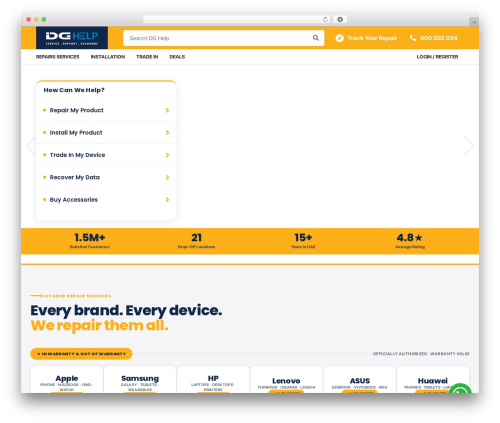The width and height of the screenshot is (500, 423).
Task: Open the HP brand card
Action: pyautogui.click(x=213, y=380)
